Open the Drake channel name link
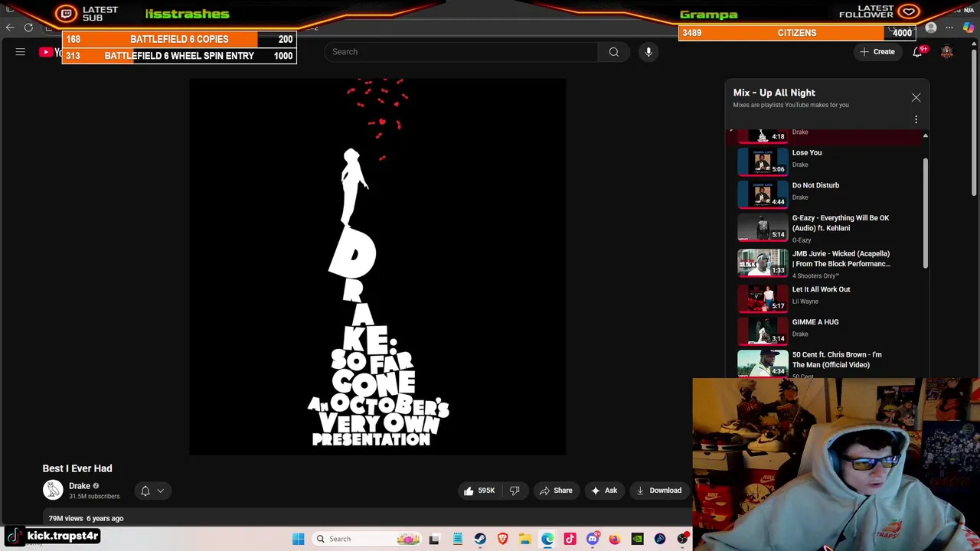This screenshot has height=551, width=980. [80, 486]
